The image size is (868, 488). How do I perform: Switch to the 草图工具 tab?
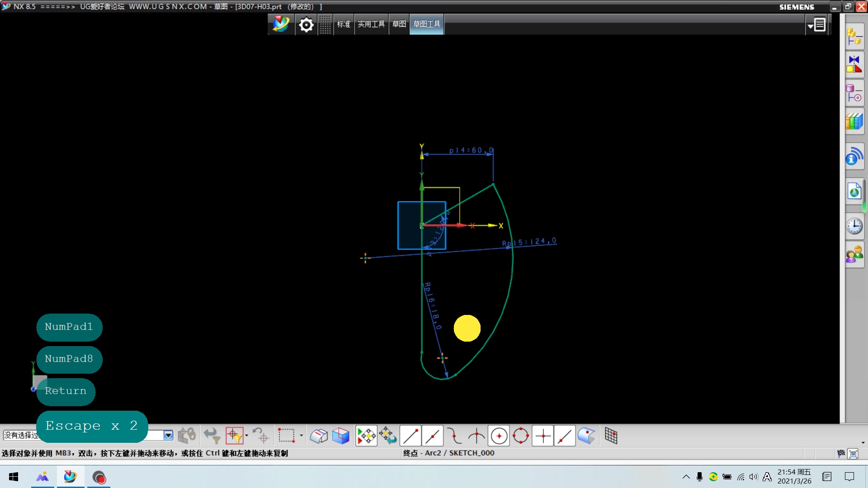pos(426,24)
